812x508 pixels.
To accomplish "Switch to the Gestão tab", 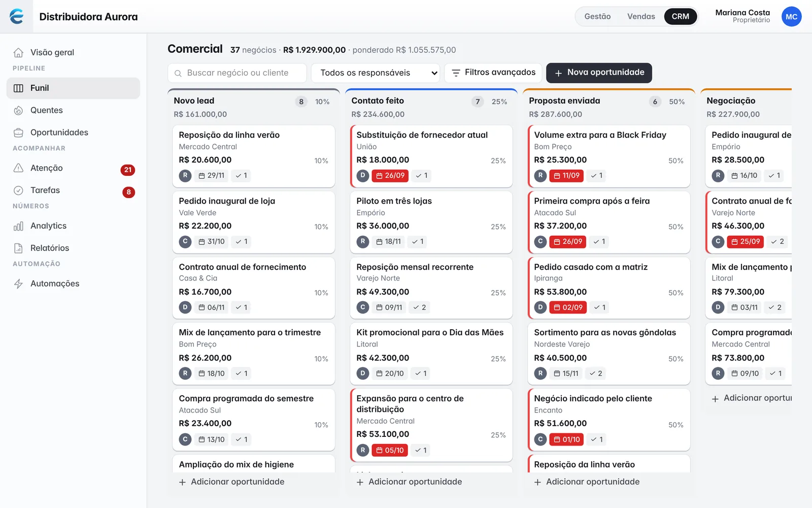I will [x=597, y=17].
